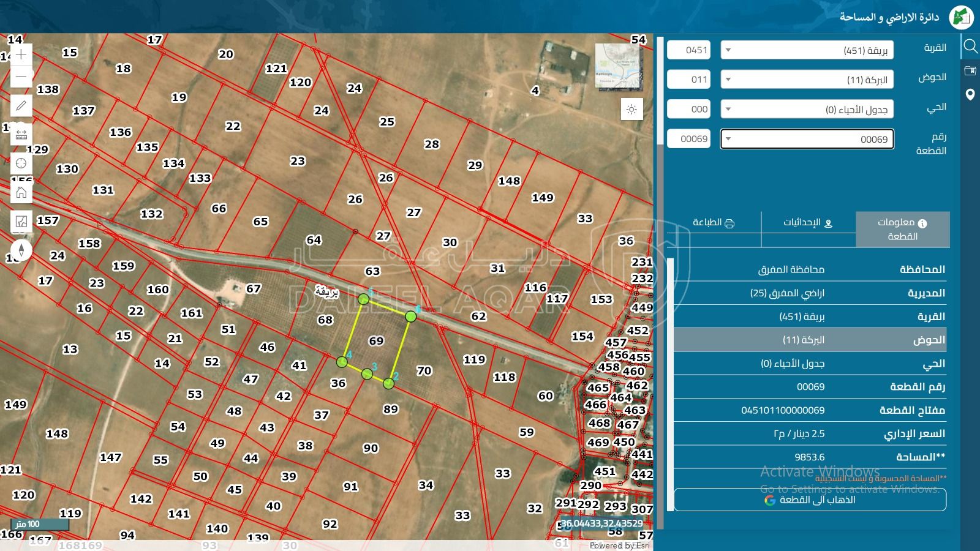Screen dimensions: 980x551
Task: Open the الطباعة print tab
Action: coord(714,223)
